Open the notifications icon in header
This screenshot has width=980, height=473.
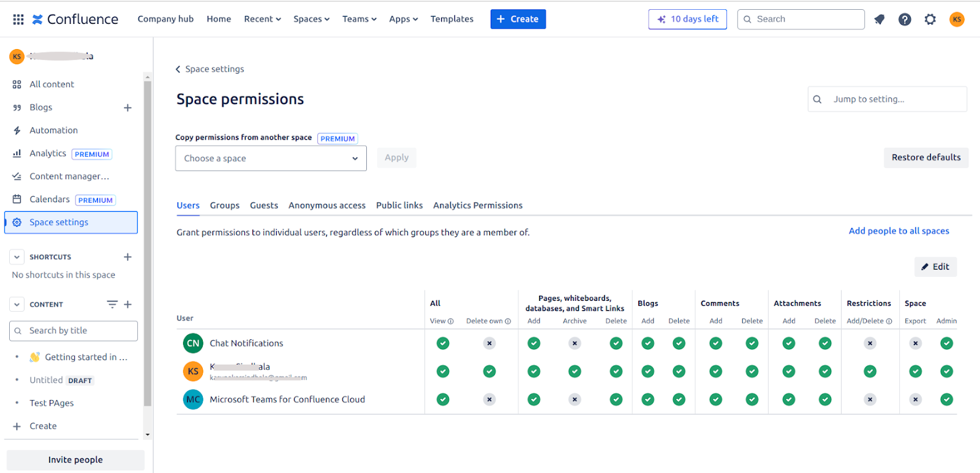tap(879, 20)
